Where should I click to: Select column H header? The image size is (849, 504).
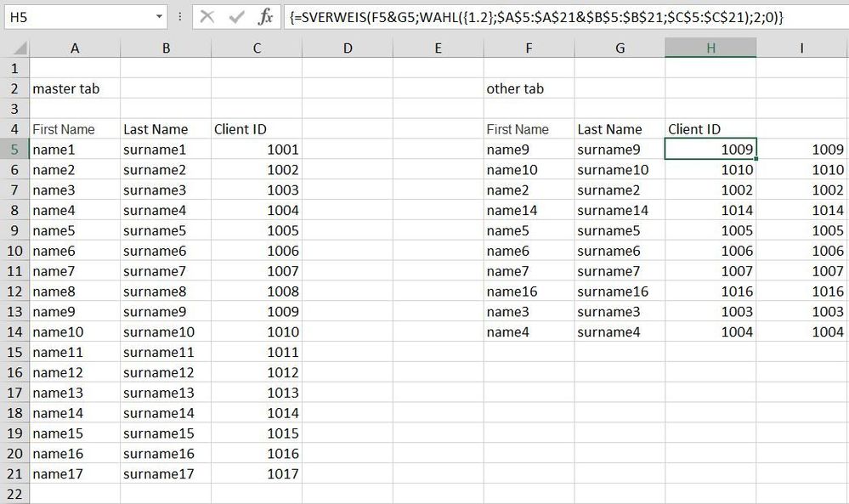[x=710, y=48]
